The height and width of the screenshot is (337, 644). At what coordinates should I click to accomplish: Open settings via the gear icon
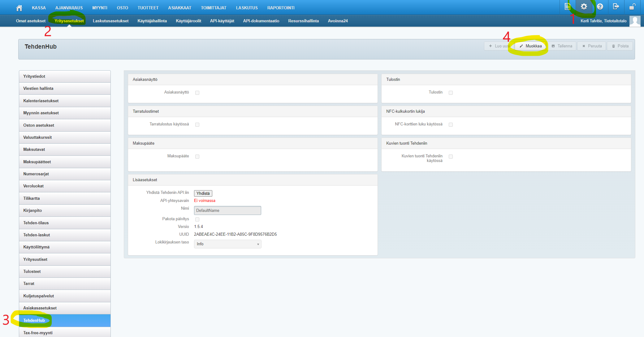pyautogui.click(x=584, y=7)
